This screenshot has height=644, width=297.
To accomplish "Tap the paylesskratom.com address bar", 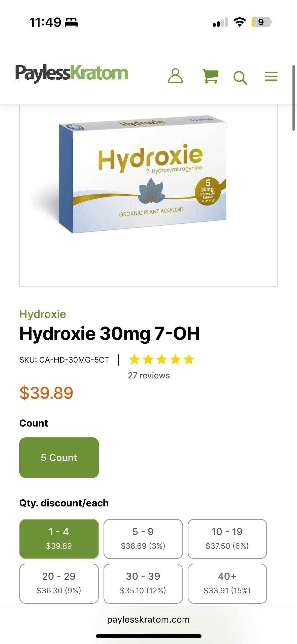I will point(148,619).
